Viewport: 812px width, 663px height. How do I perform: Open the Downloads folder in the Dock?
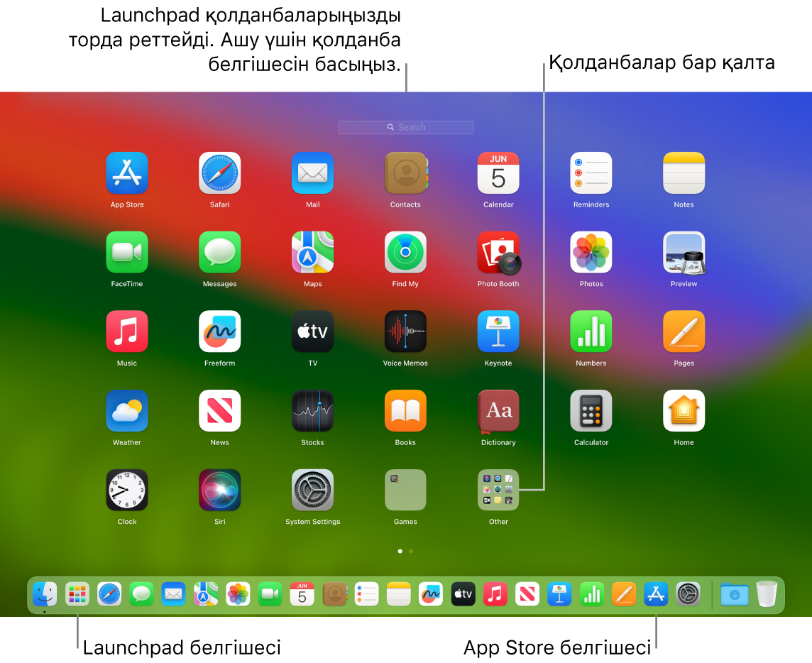(735, 594)
